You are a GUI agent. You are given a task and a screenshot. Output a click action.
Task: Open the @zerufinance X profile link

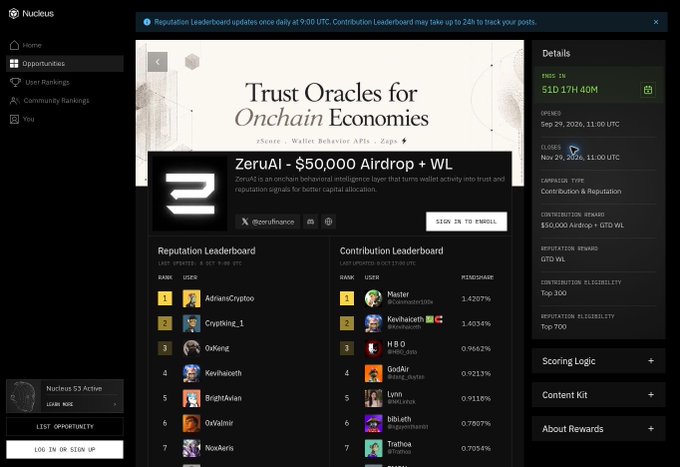pos(268,222)
